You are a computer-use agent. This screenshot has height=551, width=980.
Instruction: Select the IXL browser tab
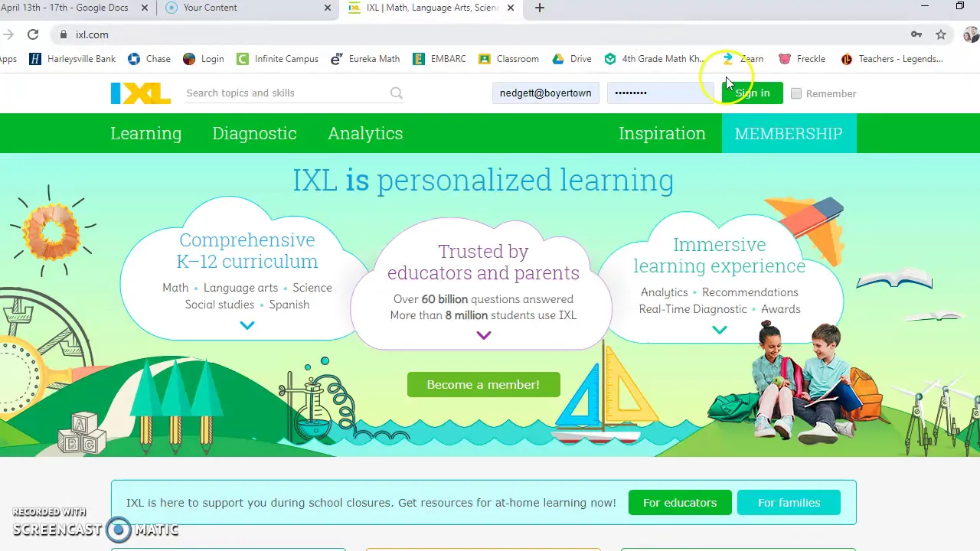[x=433, y=8]
